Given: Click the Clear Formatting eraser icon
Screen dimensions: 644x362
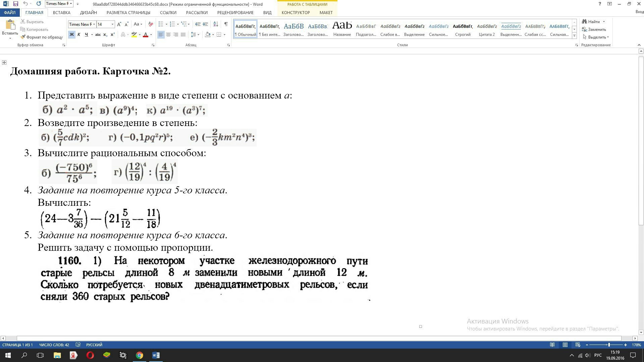Looking at the screenshot, I should [151, 24].
